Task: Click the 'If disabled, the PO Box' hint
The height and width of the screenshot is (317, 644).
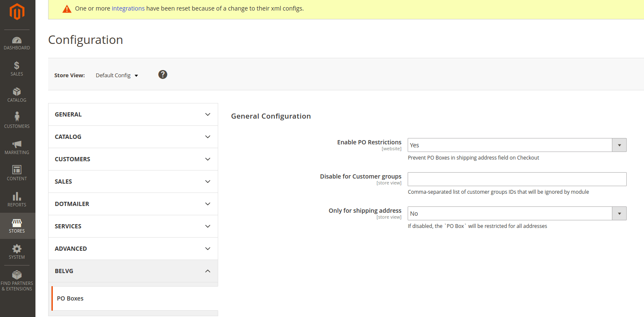Action: pyautogui.click(x=477, y=226)
